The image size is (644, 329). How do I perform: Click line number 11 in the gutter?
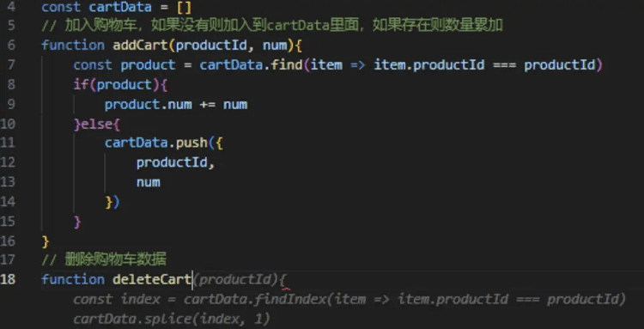tap(8, 143)
